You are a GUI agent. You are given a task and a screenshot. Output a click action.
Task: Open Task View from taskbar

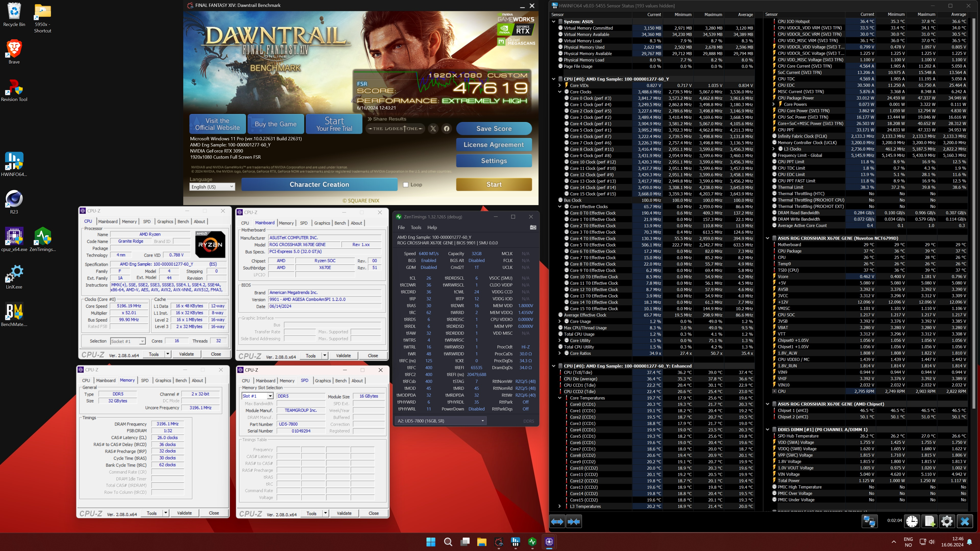[x=465, y=542]
